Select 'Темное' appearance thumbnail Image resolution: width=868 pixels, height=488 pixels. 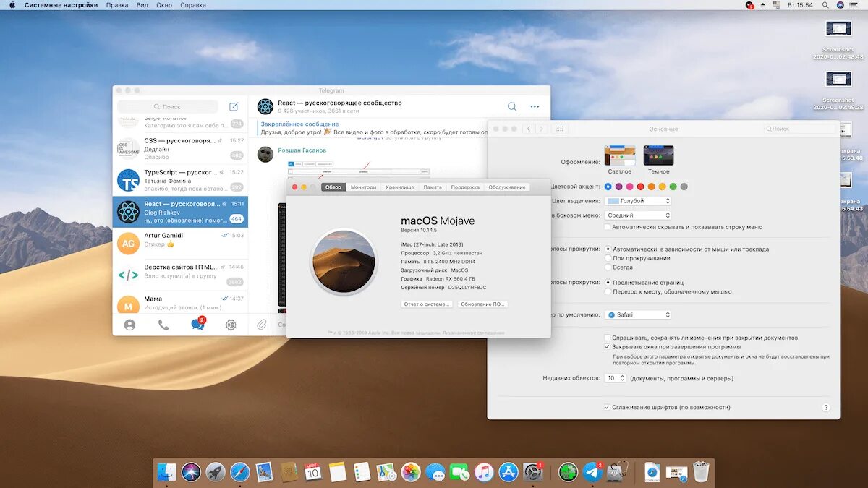point(658,155)
